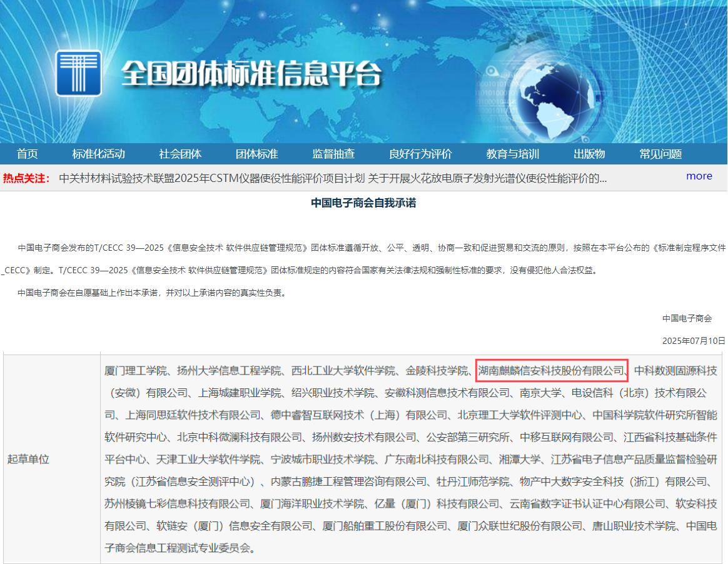Screen dimensions: 728x564
Task: Click the 起草单位 table cell label
Action: tap(28, 459)
